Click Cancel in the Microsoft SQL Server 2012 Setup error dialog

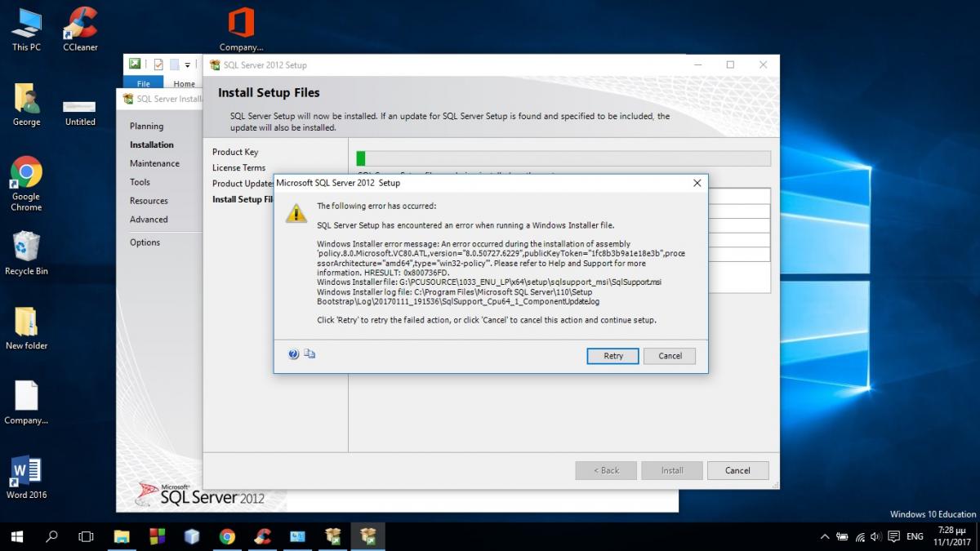[x=670, y=356]
